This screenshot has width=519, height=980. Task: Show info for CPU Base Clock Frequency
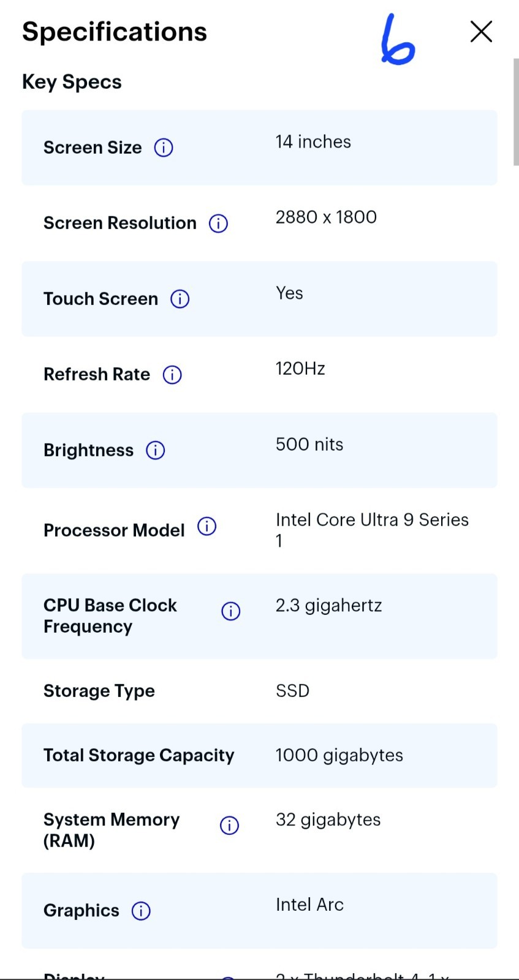pos(230,611)
